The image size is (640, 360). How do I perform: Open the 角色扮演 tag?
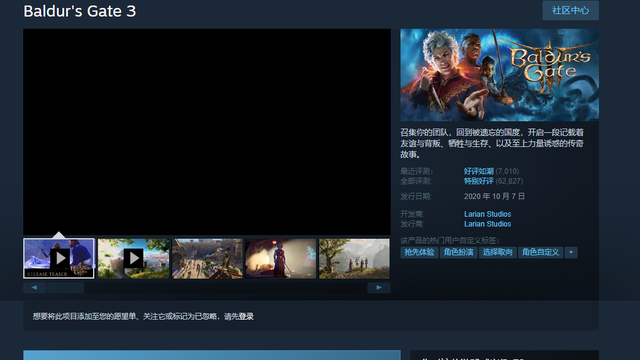tap(458, 252)
